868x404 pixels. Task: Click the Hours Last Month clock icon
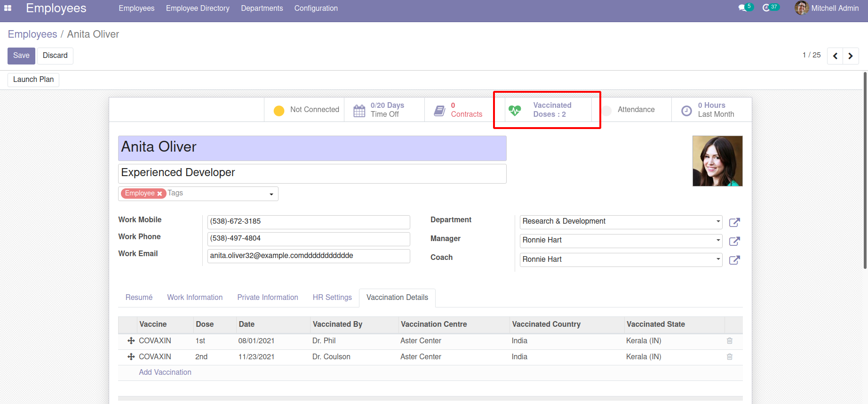[x=686, y=111]
